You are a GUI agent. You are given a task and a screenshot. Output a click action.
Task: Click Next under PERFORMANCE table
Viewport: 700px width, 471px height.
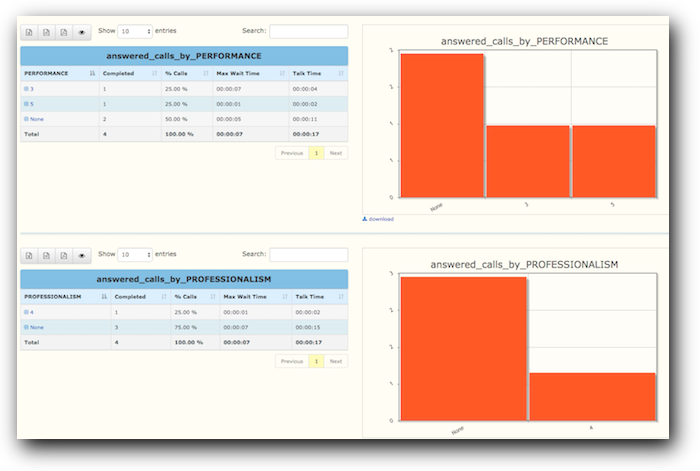tap(336, 153)
